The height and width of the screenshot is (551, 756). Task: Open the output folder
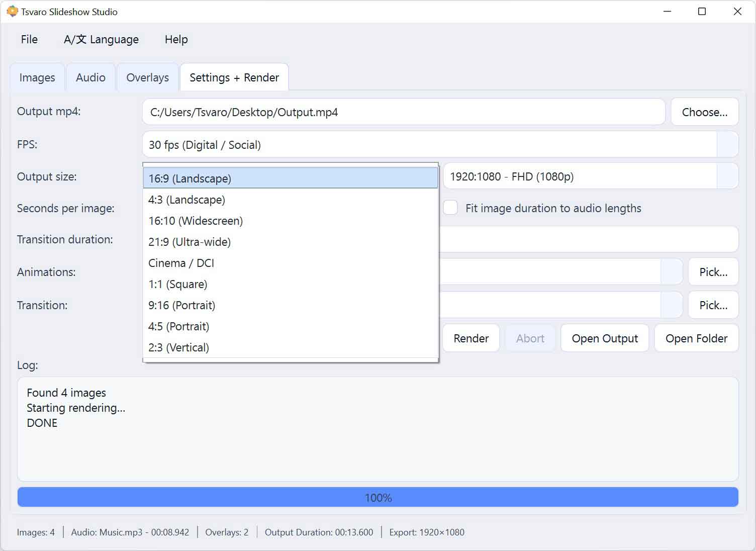click(x=697, y=338)
